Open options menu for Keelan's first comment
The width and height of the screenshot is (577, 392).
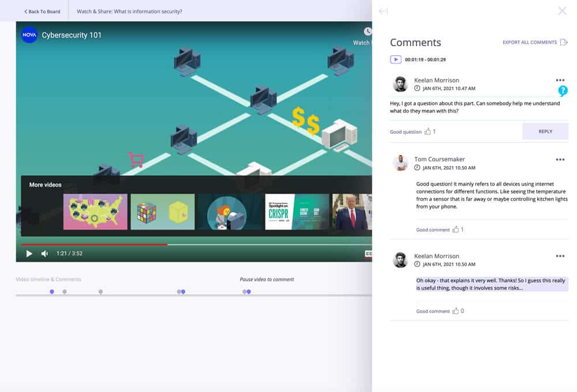pyautogui.click(x=560, y=80)
